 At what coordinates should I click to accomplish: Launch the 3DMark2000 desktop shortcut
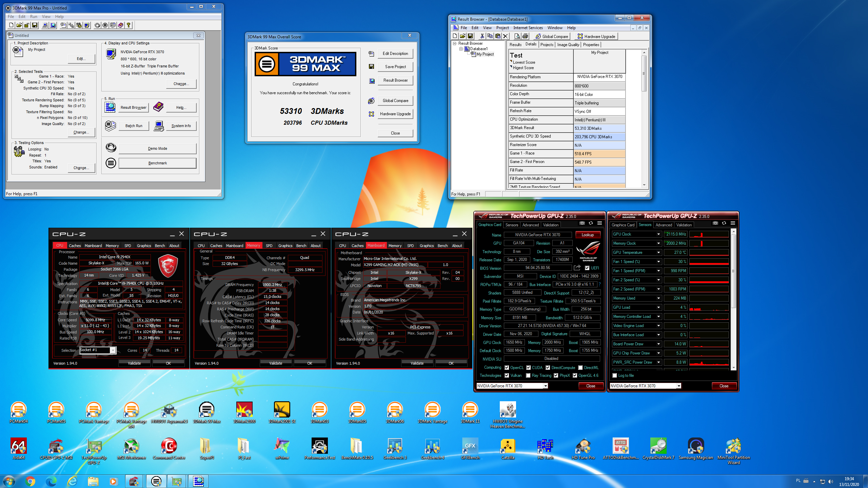tap(244, 412)
